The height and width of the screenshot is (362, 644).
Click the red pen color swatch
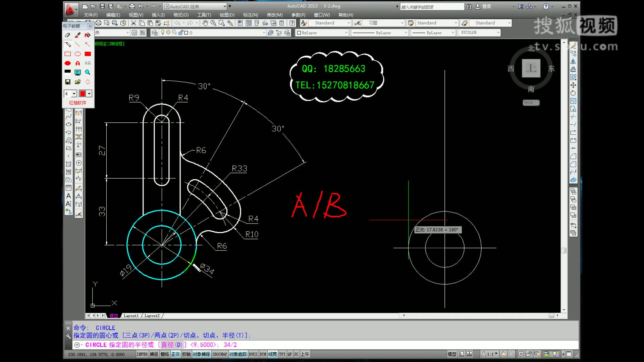[x=83, y=94]
